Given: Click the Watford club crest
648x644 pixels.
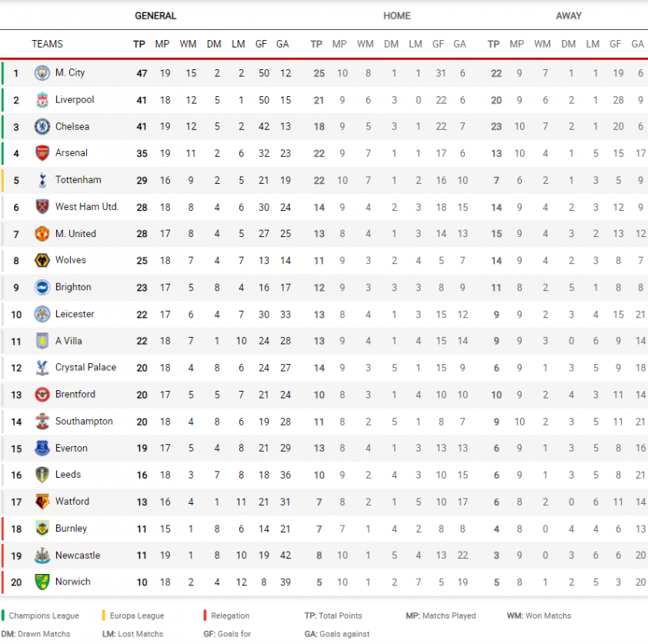Looking at the screenshot, I should [x=42, y=502].
